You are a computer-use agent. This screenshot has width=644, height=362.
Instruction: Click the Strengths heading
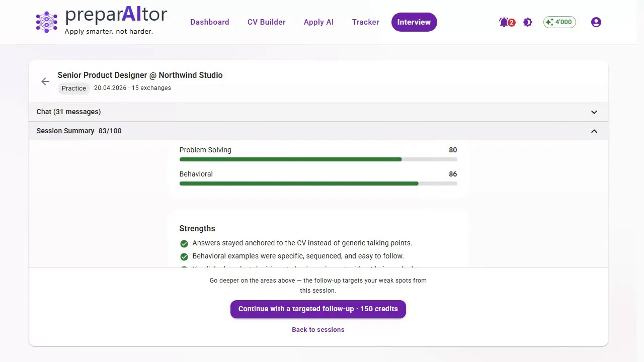pos(197,228)
